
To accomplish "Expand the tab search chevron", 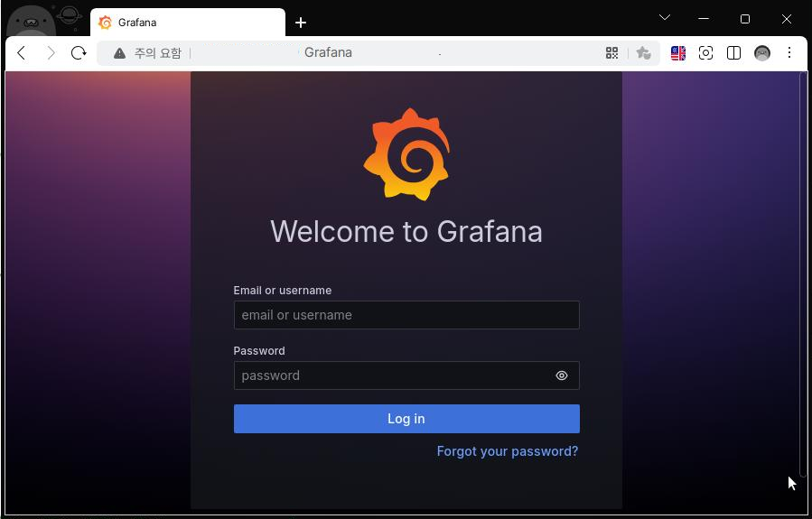I will pos(665,18).
